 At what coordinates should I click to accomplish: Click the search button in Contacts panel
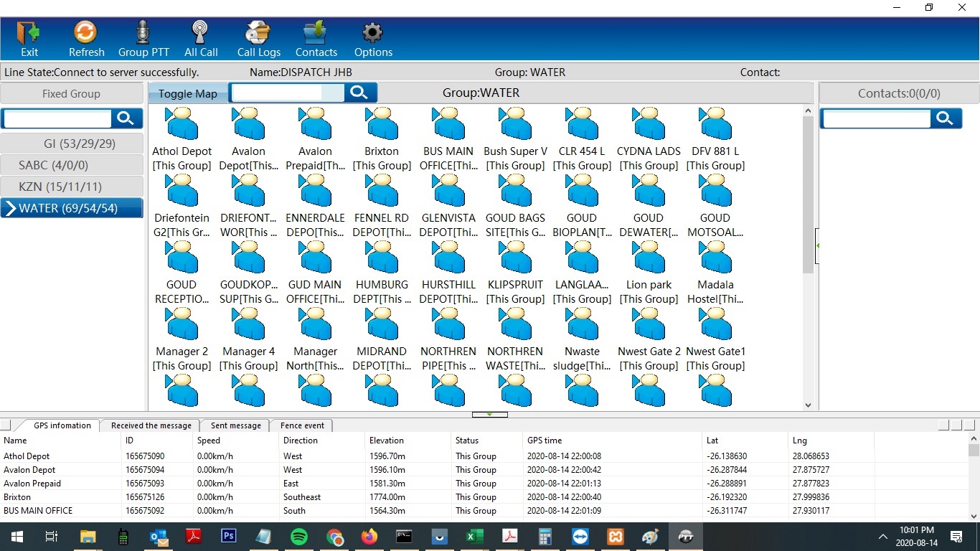click(x=945, y=118)
